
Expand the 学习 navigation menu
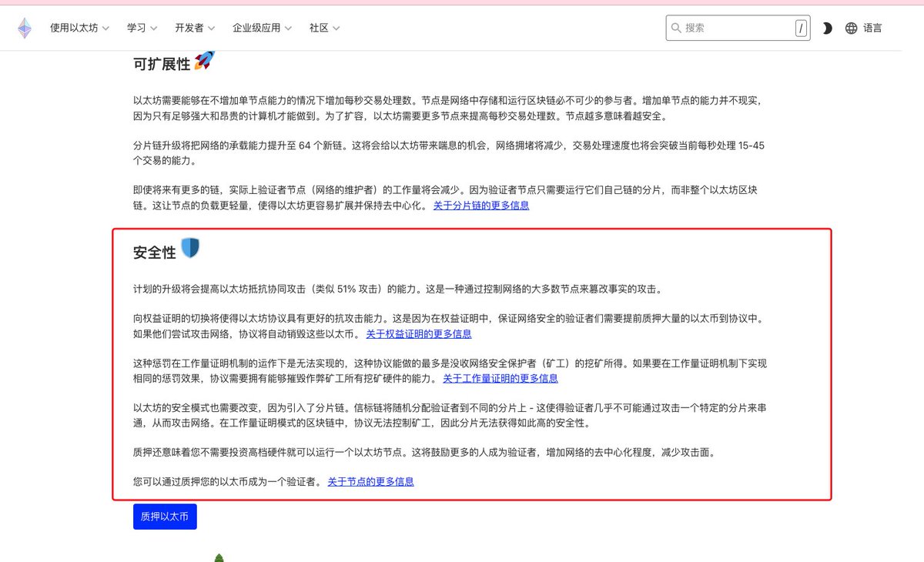click(x=142, y=28)
